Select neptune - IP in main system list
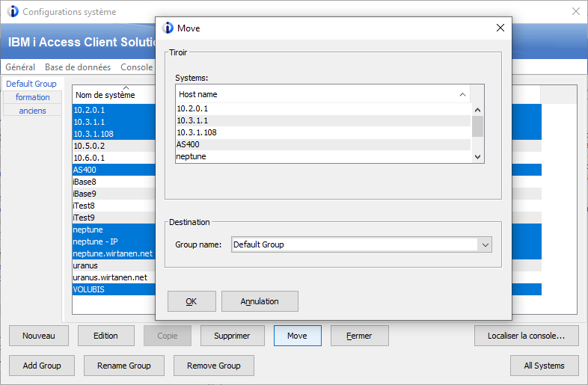Viewport: 588px width, 385px height. click(x=114, y=241)
